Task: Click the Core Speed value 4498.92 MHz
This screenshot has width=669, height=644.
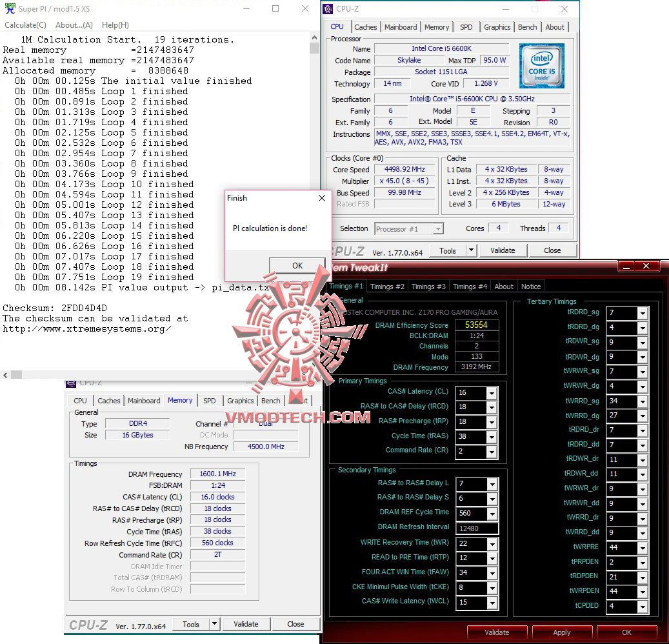Action: pyautogui.click(x=404, y=170)
